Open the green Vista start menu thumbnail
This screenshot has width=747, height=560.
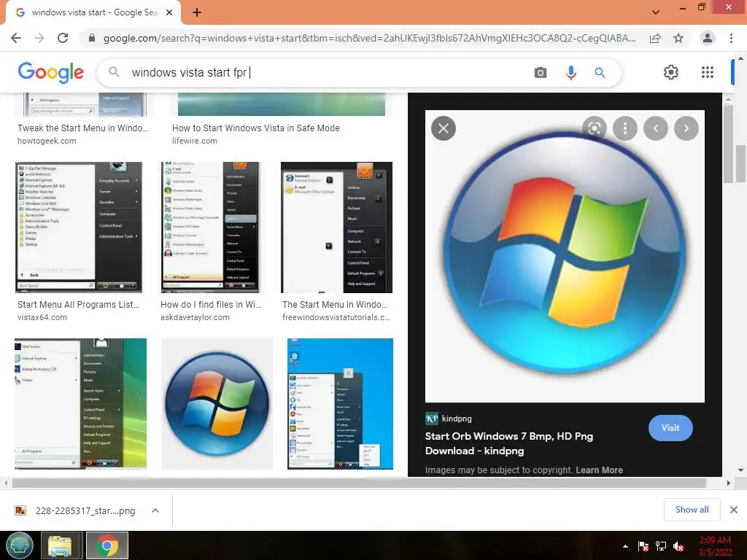(x=80, y=404)
